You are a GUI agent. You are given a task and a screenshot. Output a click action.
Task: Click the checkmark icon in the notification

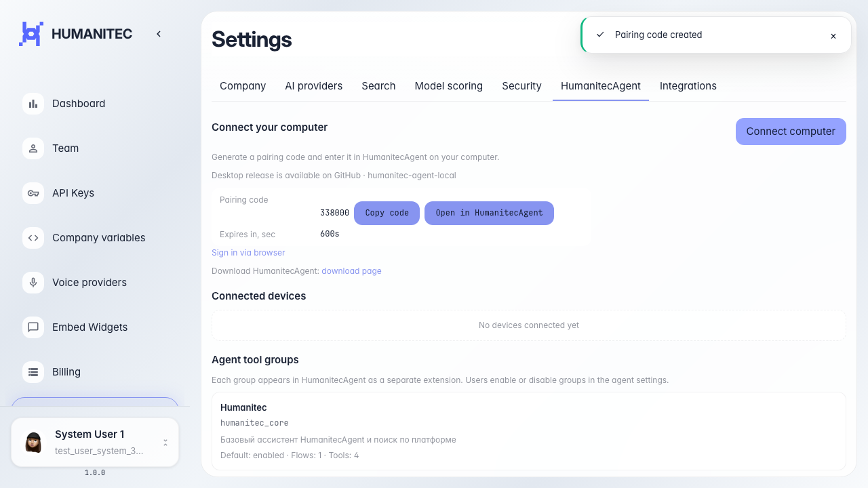[x=600, y=35]
